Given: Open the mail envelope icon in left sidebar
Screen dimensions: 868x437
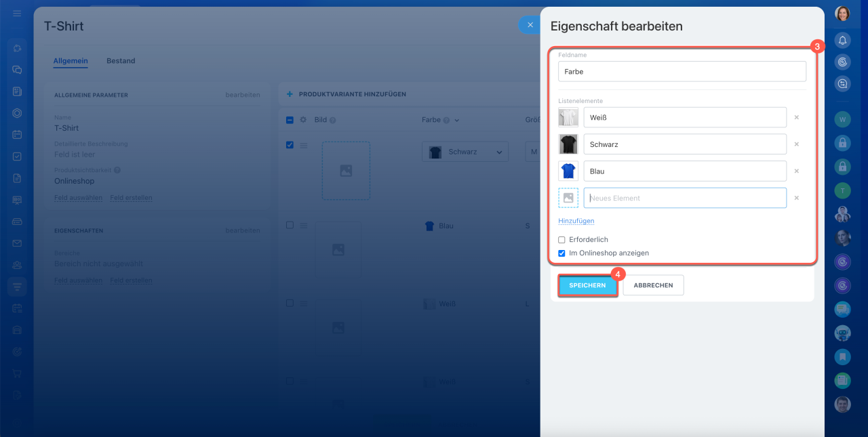Looking at the screenshot, I should [17, 243].
